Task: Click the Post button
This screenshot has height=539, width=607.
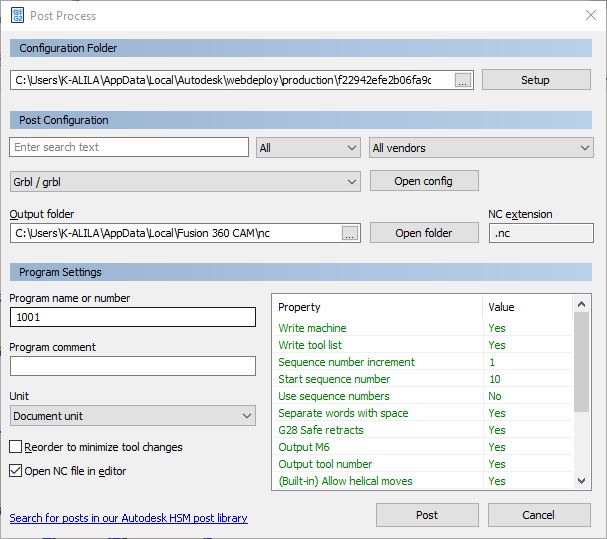Action: (x=426, y=515)
